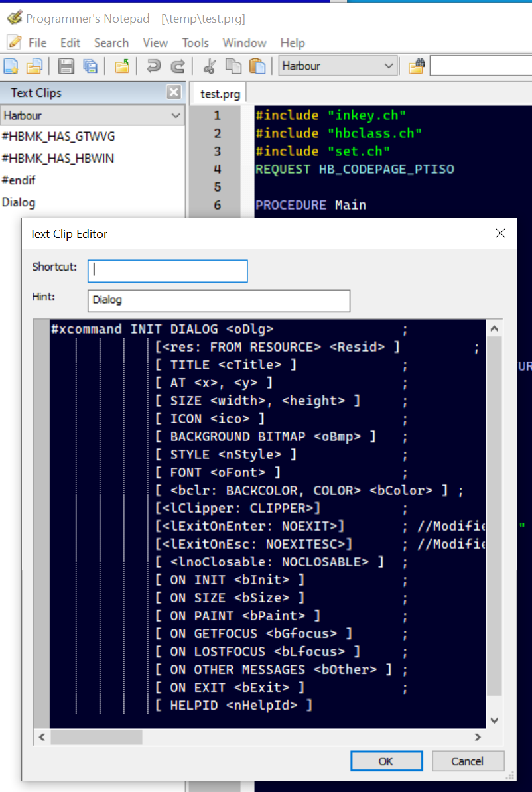Open the Window menu
The image size is (532, 792).
(245, 43)
